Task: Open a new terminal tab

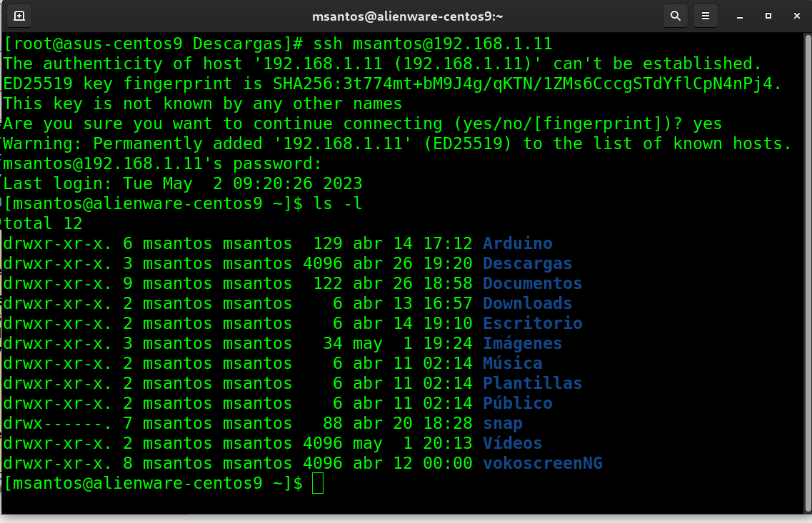Action: click(x=19, y=15)
